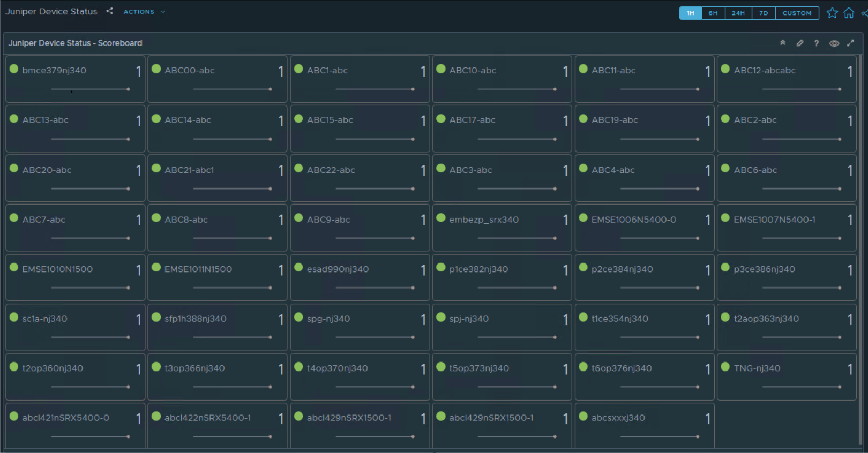Select the esad990nj340 device name
Image resolution: width=868 pixels, height=453 pixels.
pyautogui.click(x=338, y=269)
